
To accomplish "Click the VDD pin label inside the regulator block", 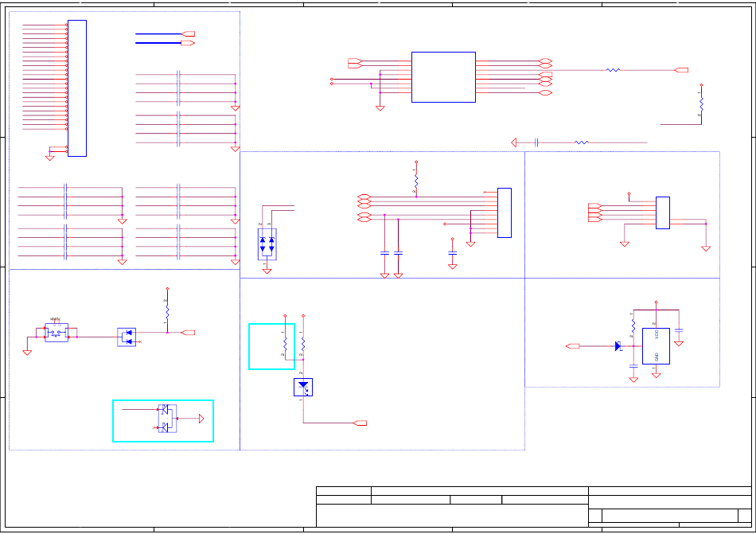I will [657, 334].
